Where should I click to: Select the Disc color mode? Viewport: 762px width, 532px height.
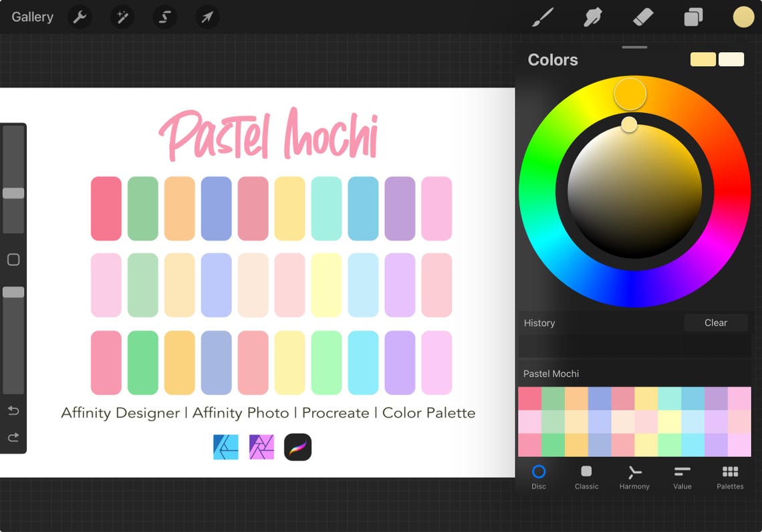point(539,477)
